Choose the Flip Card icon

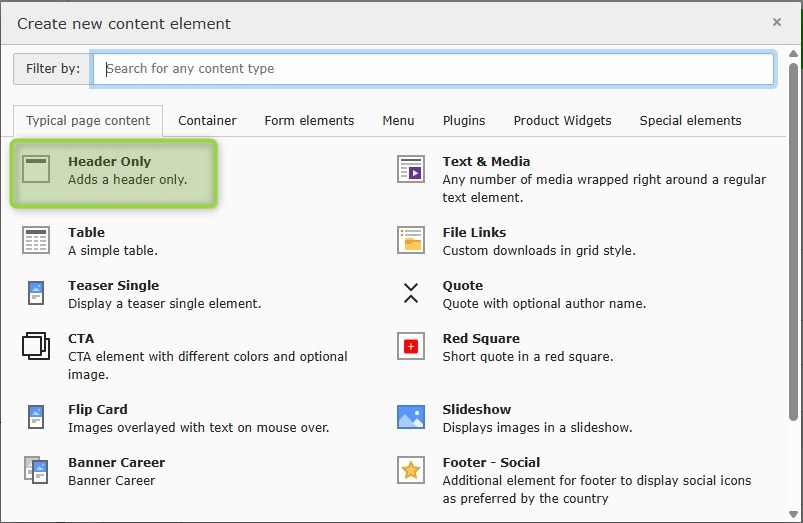pyautogui.click(x=36, y=418)
